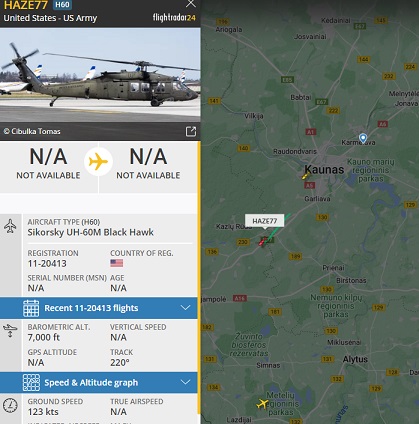Expand Recent 11-20413 flights chevron
419x424 pixels.
pos(186,308)
